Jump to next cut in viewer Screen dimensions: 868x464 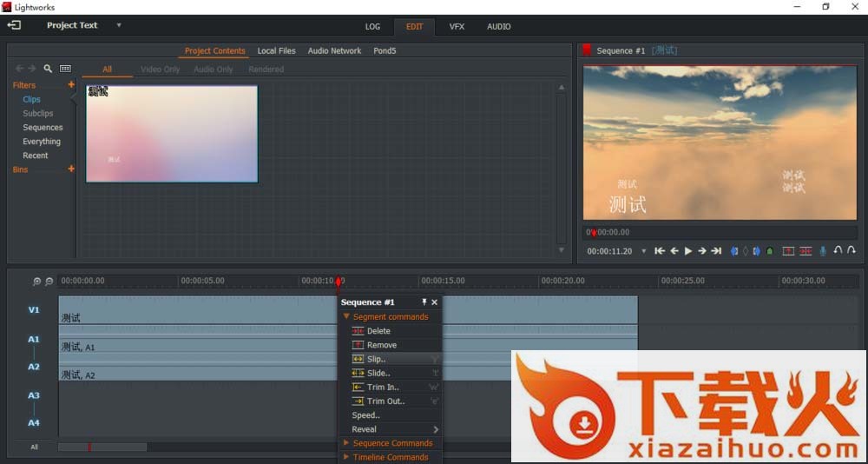(716, 251)
